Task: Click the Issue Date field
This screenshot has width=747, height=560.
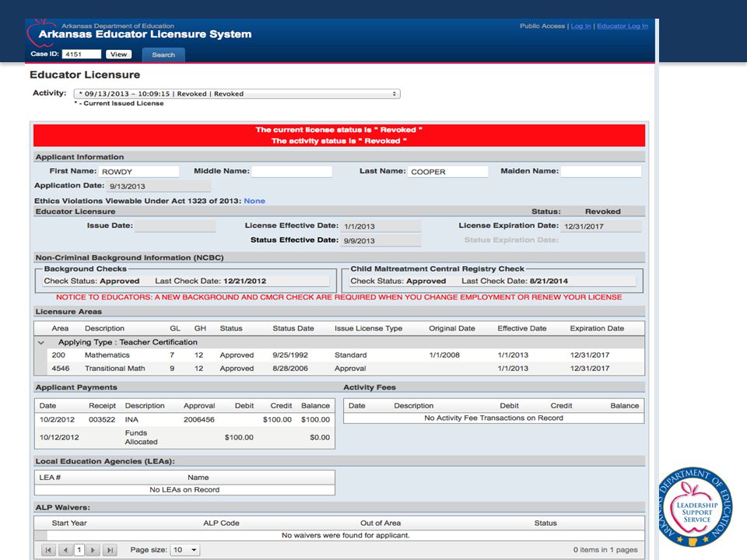Action: tap(175, 226)
